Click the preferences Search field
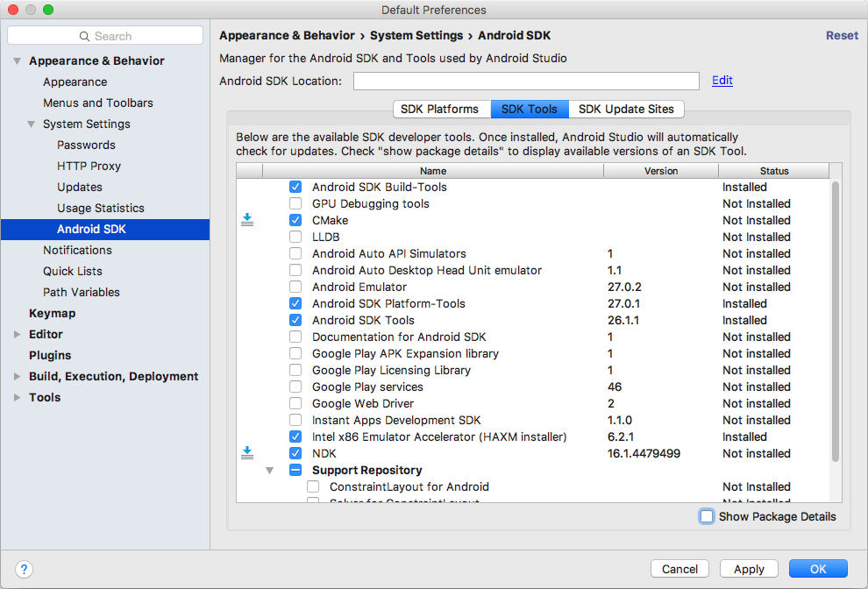Image resolution: width=868 pixels, height=589 pixels. tap(105, 36)
